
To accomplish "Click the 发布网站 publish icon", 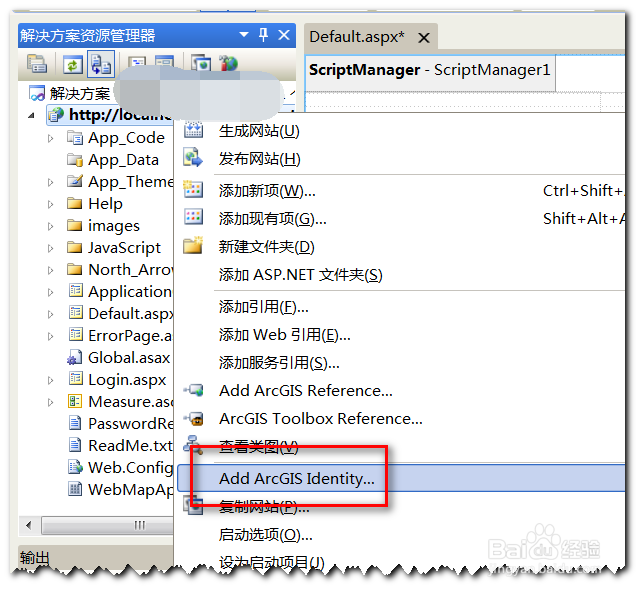I will (x=193, y=158).
